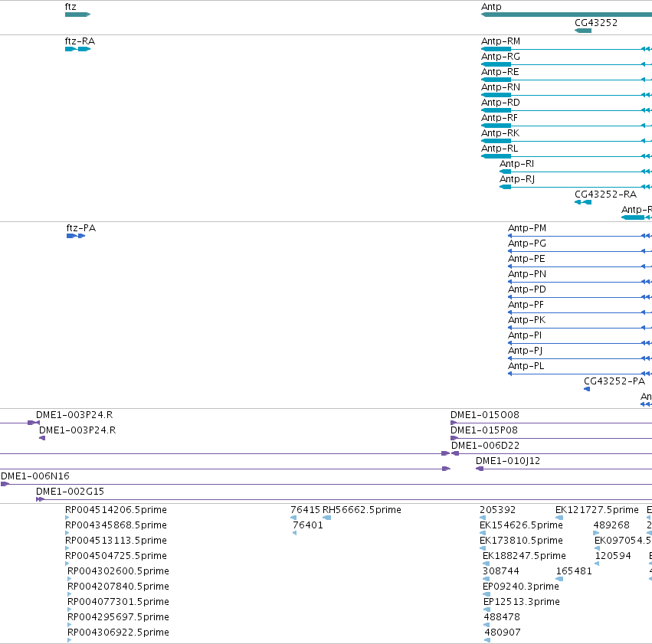Click the Antp-RN transcript label

pos(500,87)
